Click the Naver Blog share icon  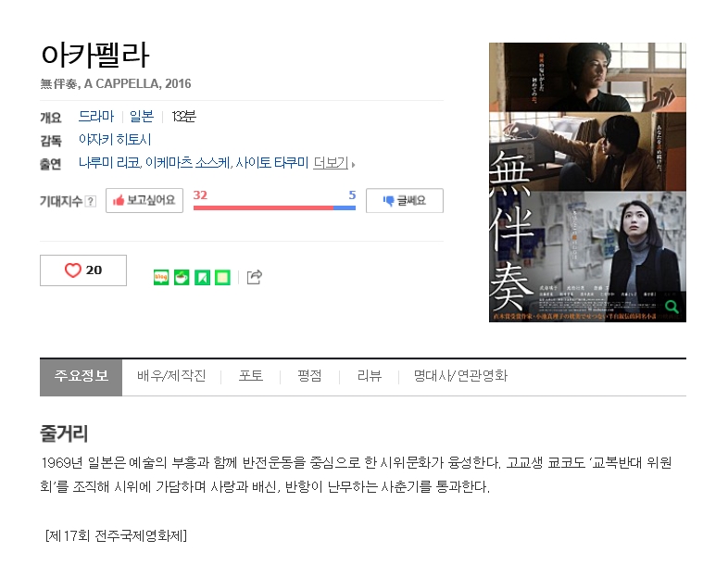(x=161, y=277)
